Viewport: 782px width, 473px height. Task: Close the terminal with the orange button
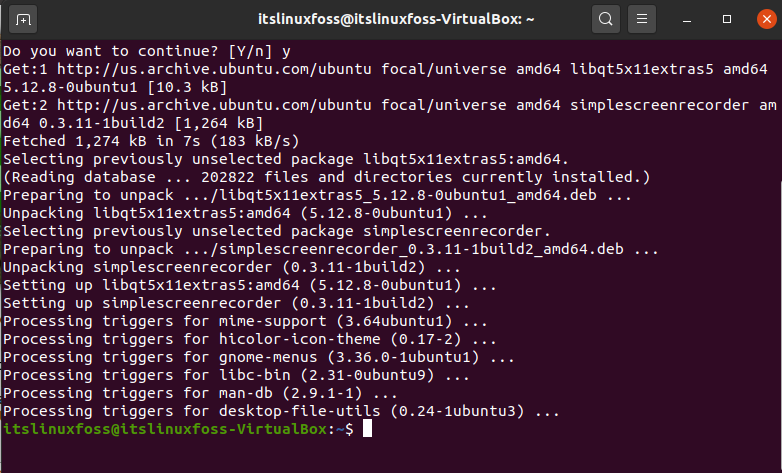(767, 19)
